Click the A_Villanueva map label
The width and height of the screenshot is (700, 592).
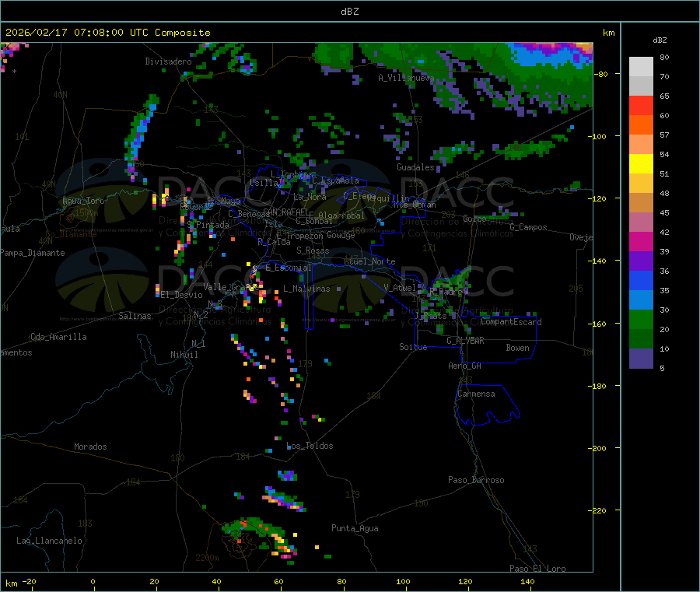click(x=406, y=78)
